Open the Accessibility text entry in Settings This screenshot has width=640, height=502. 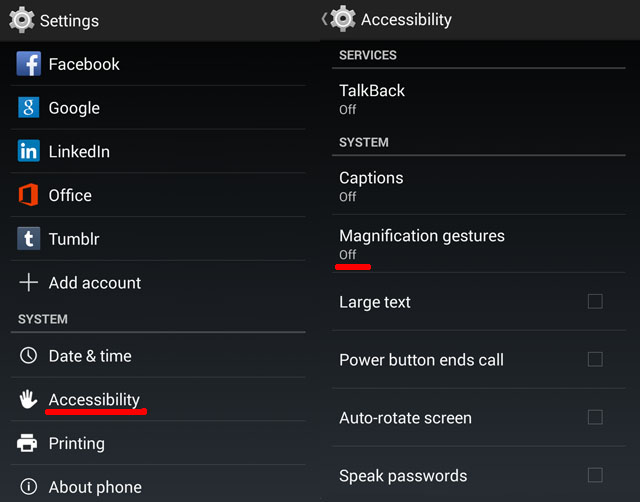tap(94, 399)
